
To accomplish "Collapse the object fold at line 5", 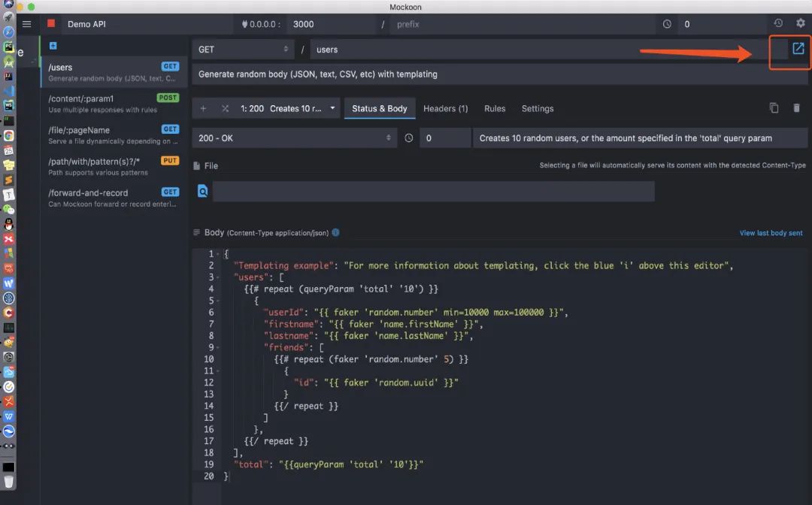I will (x=219, y=301).
